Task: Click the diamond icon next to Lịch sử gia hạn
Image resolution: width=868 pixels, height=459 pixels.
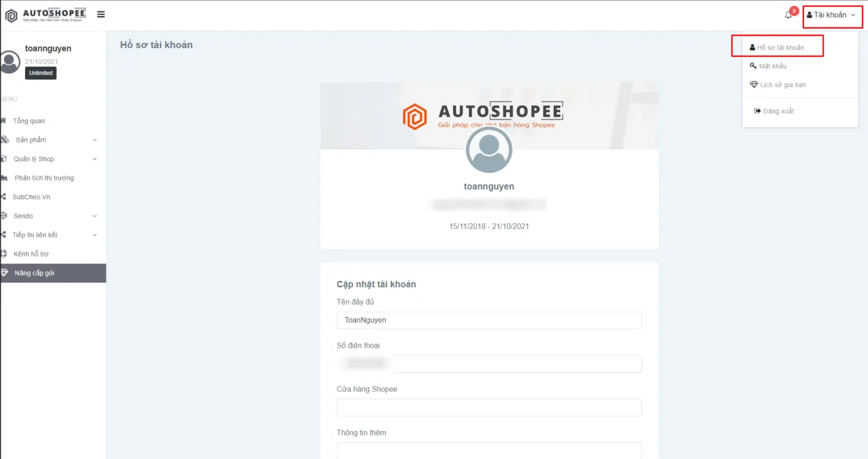Action: click(754, 85)
